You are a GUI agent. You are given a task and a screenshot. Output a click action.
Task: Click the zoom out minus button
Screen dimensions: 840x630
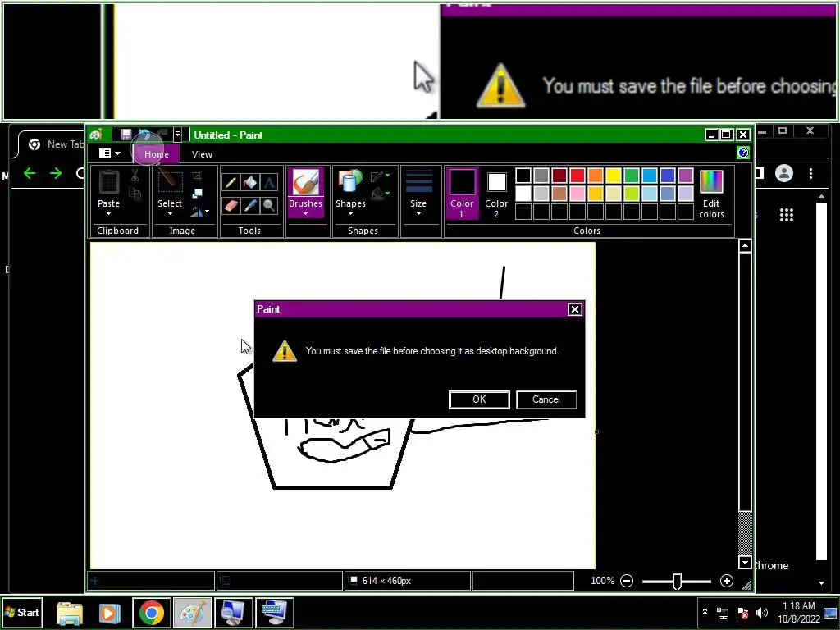click(626, 581)
